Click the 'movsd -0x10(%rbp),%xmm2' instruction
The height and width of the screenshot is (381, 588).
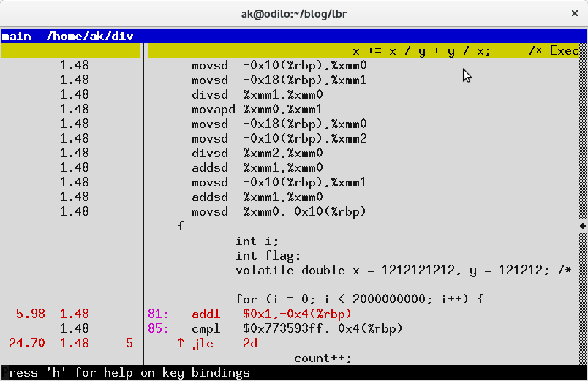pyautogui.click(x=279, y=138)
